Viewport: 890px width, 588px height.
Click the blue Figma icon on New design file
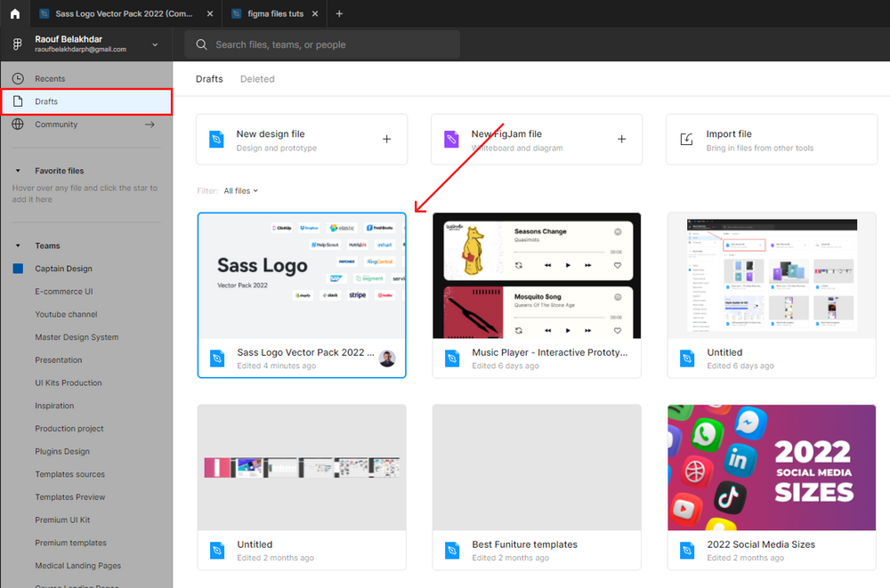coord(216,139)
